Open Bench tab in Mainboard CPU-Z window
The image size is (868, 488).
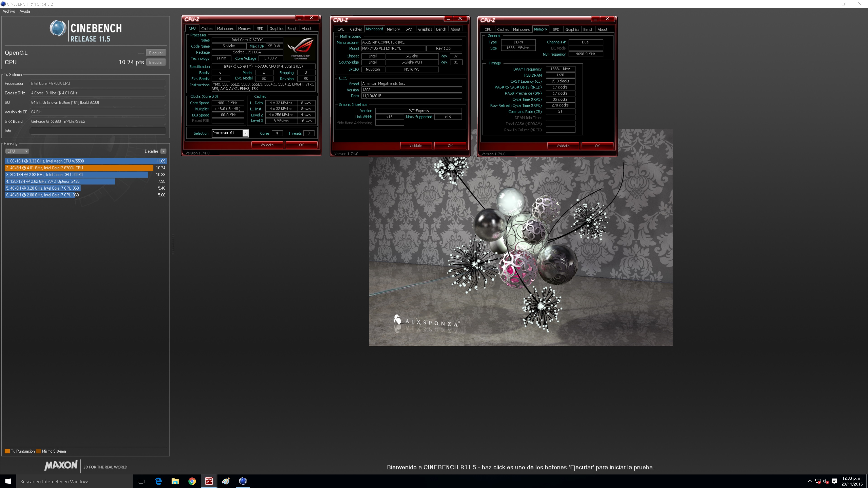pos(441,29)
